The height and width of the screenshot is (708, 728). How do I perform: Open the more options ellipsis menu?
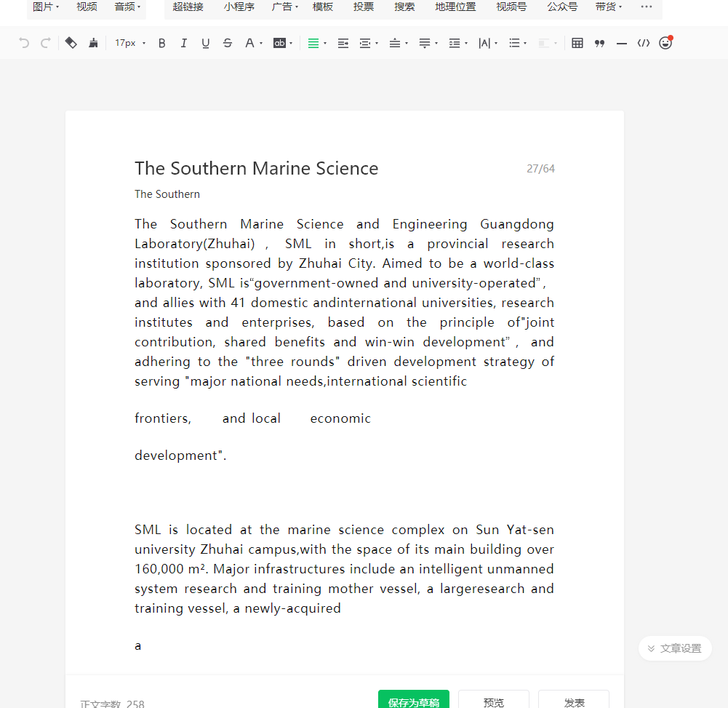(x=647, y=7)
